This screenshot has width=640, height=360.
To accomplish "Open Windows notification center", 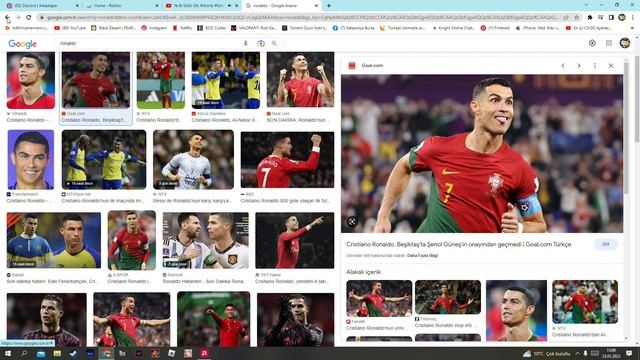I will coord(629,353).
